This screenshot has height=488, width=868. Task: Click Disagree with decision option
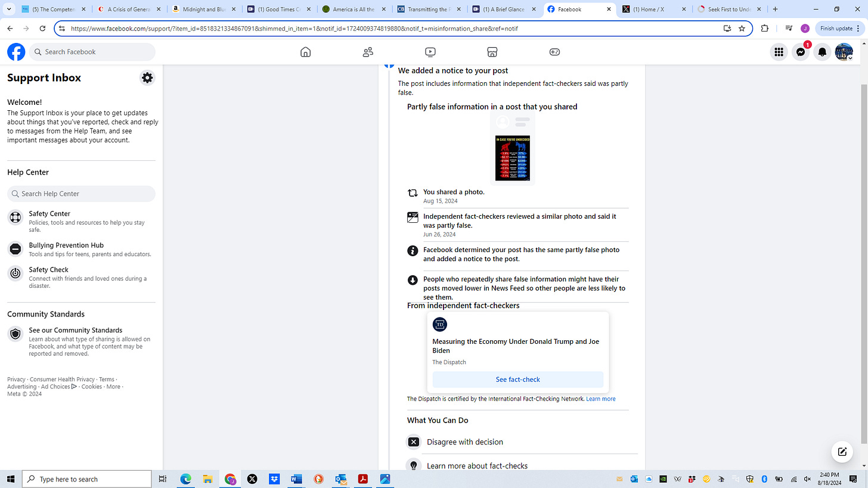click(x=465, y=442)
